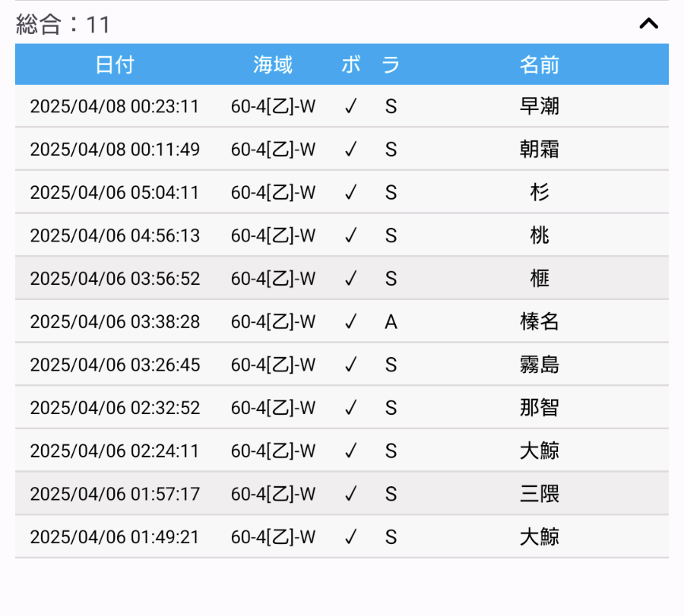Image resolution: width=684 pixels, height=616 pixels.
Task: Select the 2025/04/06 01:49:21 timestamp row
Action: click(x=342, y=537)
